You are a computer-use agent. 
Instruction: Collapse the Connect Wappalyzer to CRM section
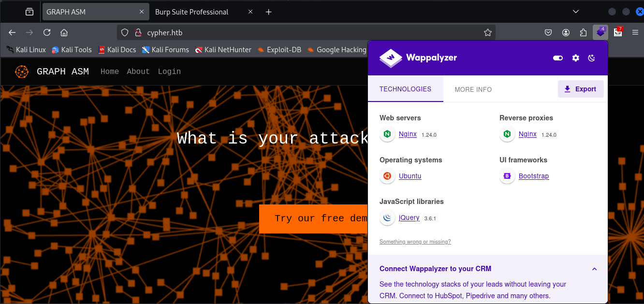pyautogui.click(x=594, y=269)
